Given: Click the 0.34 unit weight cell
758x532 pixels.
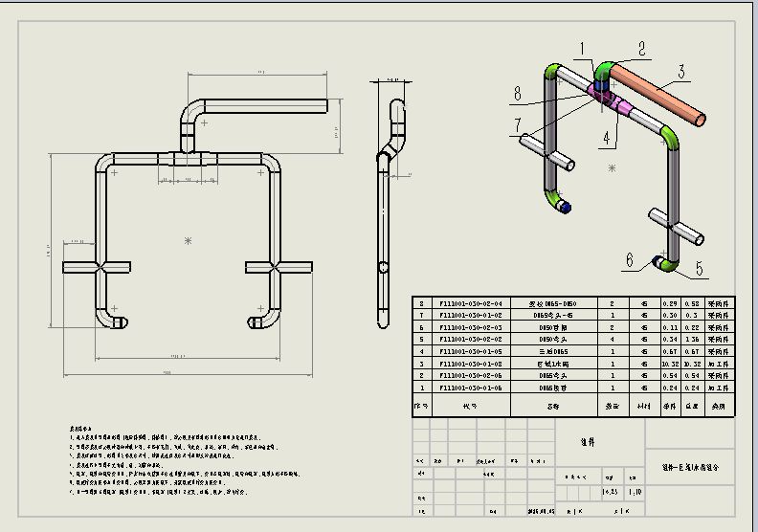Looking at the screenshot, I should [x=670, y=340].
